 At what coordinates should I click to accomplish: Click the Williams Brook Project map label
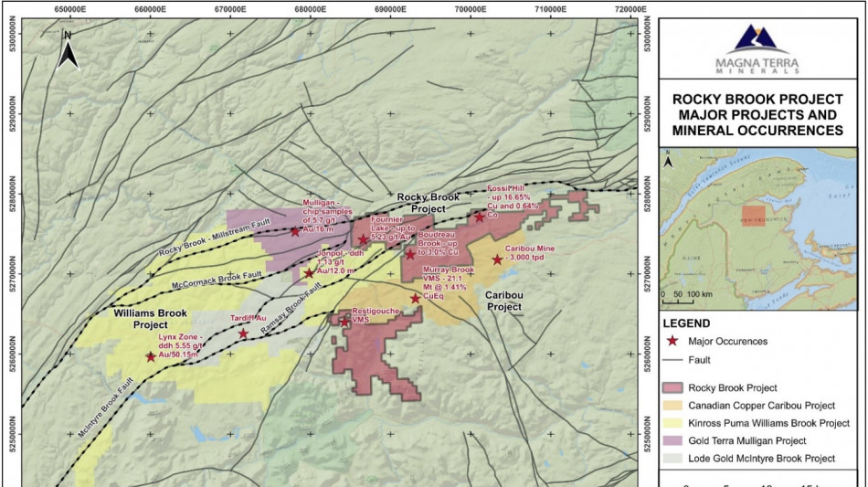[151, 319]
